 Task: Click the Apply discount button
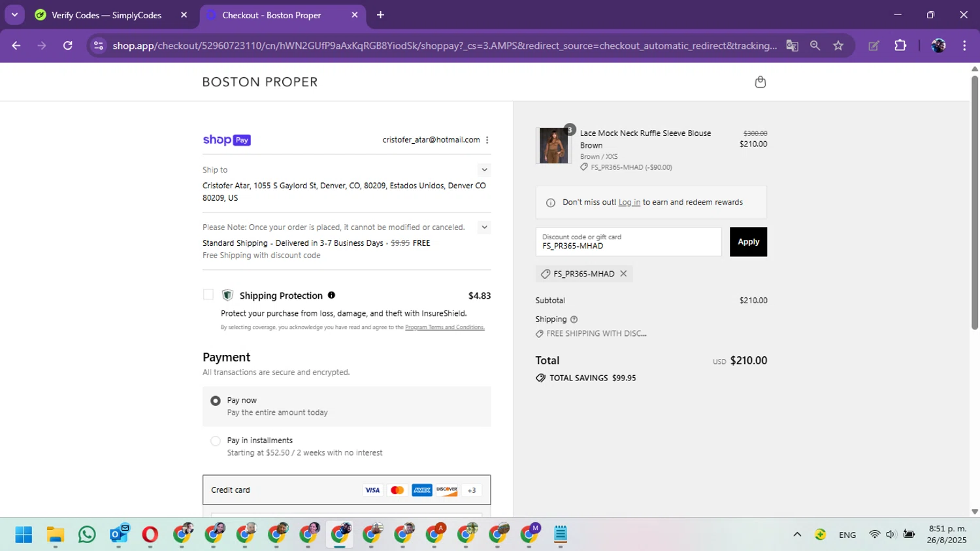pyautogui.click(x=748, y=242)
